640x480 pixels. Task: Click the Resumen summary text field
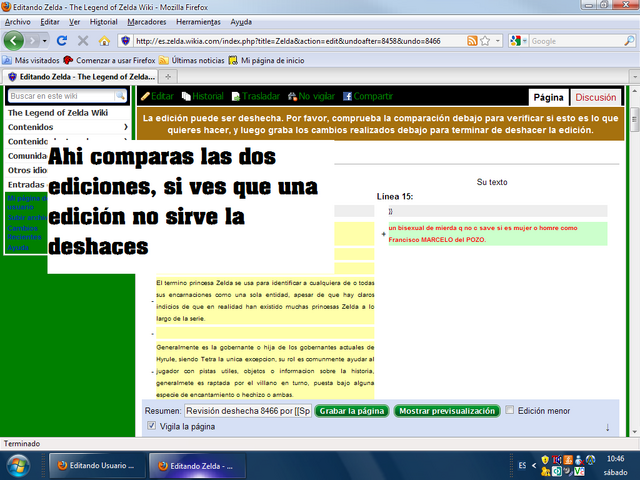pos(248,411)
